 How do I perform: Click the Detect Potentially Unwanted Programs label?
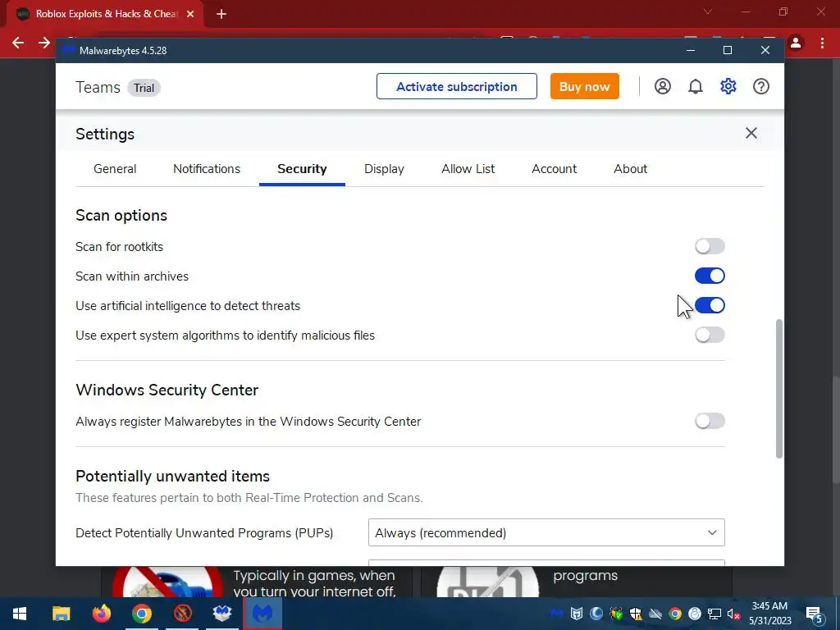204,533
